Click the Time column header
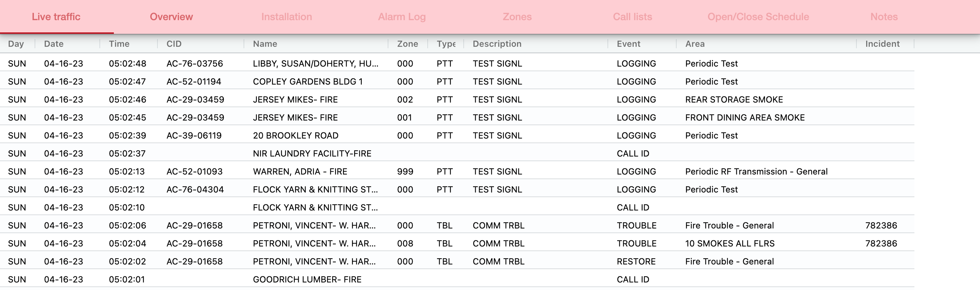 pyautogui.click(x=119, y=44)
